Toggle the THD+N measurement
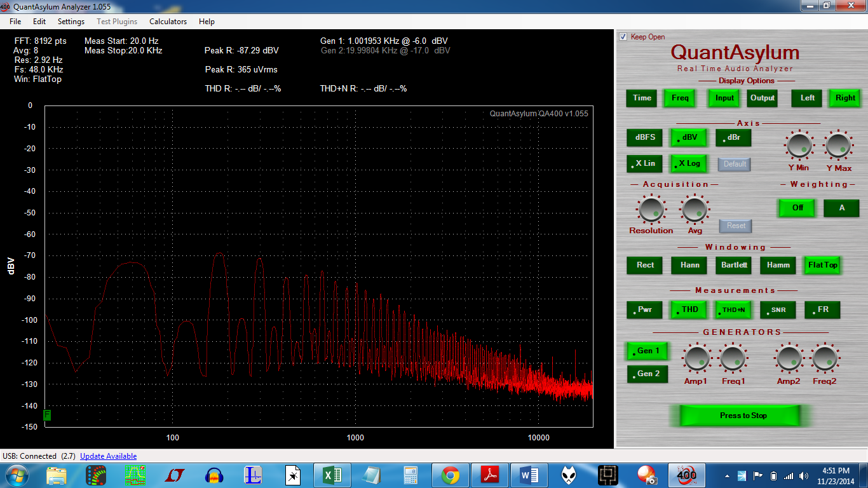The width and height of the screenshot is (868, 488). 733,310
